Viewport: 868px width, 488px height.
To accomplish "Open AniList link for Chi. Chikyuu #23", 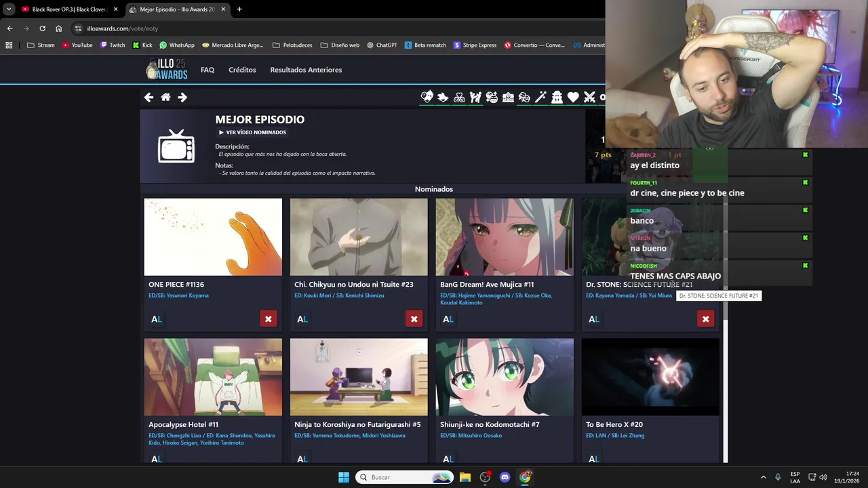I will point(302,319).
